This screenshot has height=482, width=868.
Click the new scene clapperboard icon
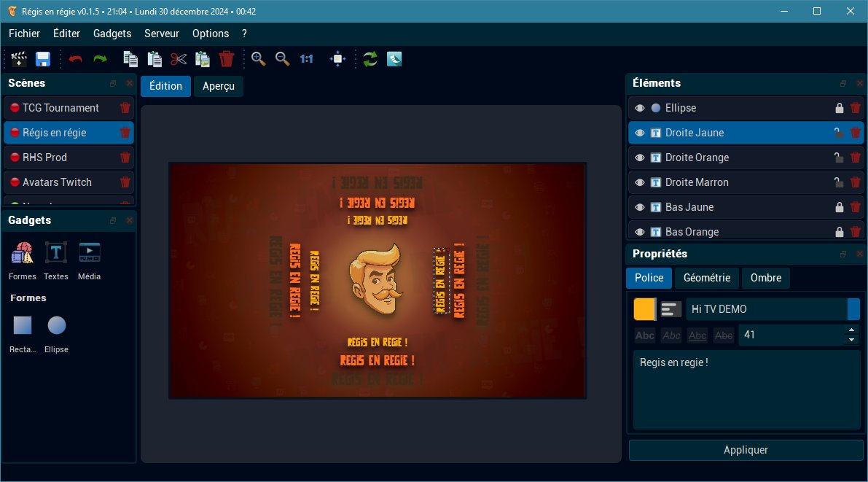(x=19, y=59)
